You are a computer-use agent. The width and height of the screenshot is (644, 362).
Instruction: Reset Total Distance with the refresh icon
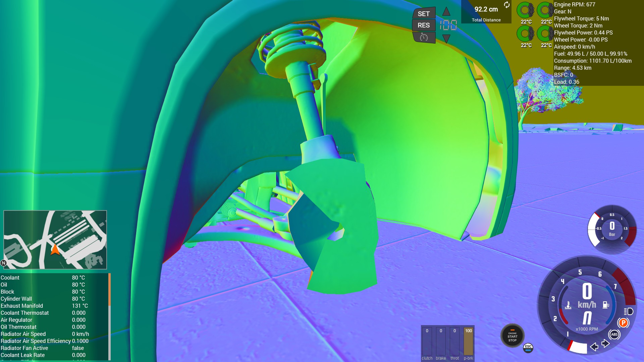506,5
